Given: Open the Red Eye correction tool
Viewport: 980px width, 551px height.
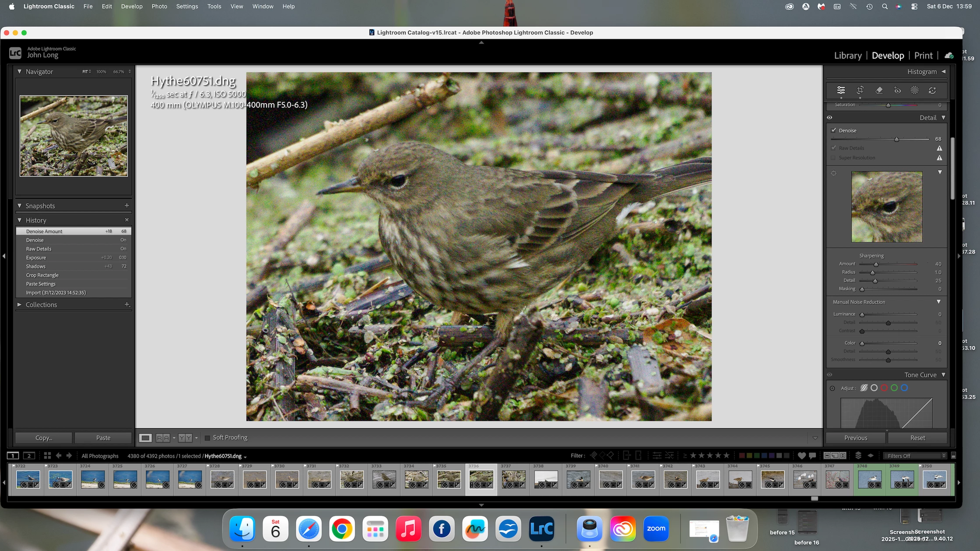Looking at the screenshot, I should (897, 90).
